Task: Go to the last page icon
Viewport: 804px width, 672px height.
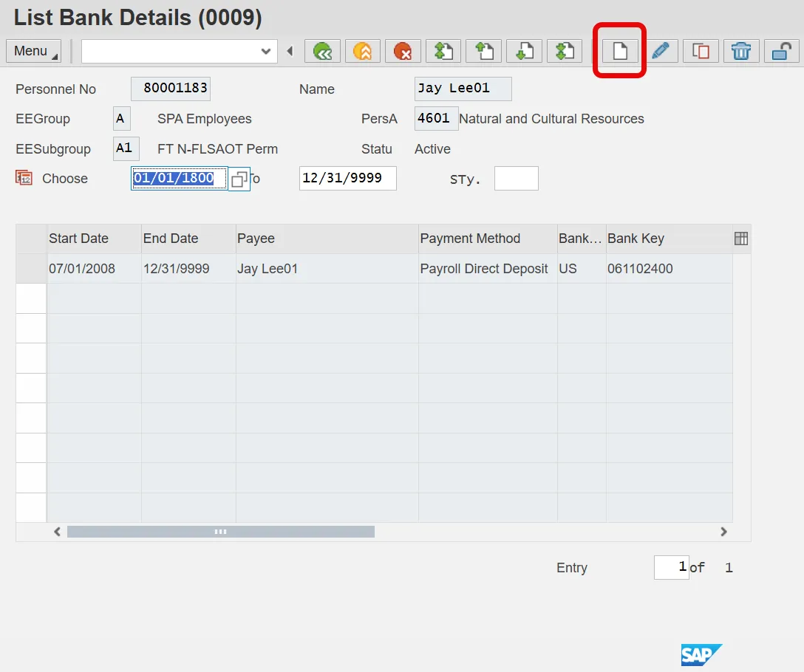Action: pyautogui.click(x=565, y=51)
